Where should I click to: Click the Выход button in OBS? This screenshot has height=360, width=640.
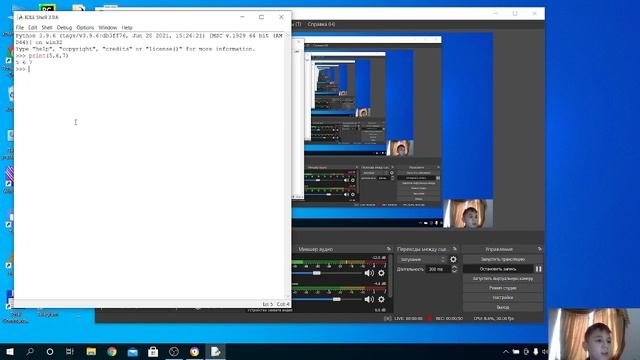point(503,307)
